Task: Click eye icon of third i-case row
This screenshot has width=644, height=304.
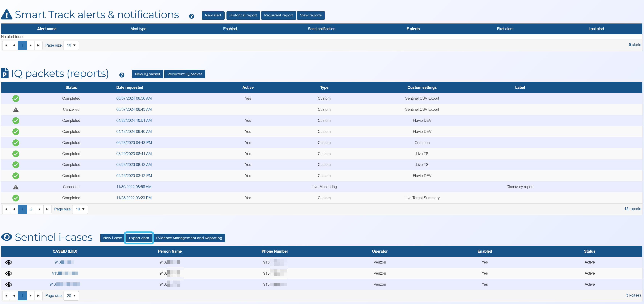Action: coord(9,284)
